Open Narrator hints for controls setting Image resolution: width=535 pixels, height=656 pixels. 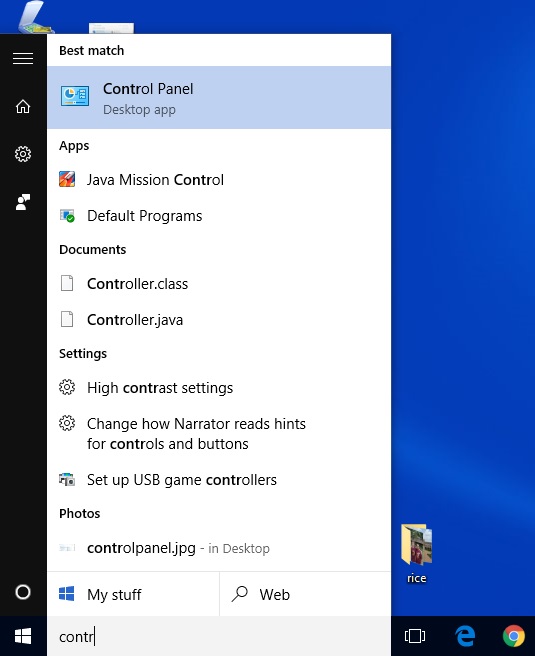point(219,434)
